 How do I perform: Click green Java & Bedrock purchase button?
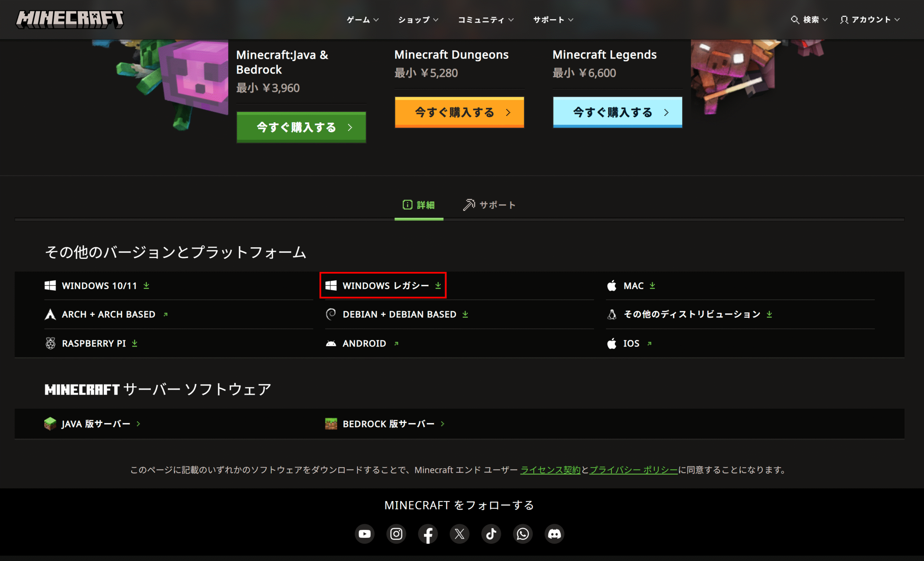pos(301,127)
